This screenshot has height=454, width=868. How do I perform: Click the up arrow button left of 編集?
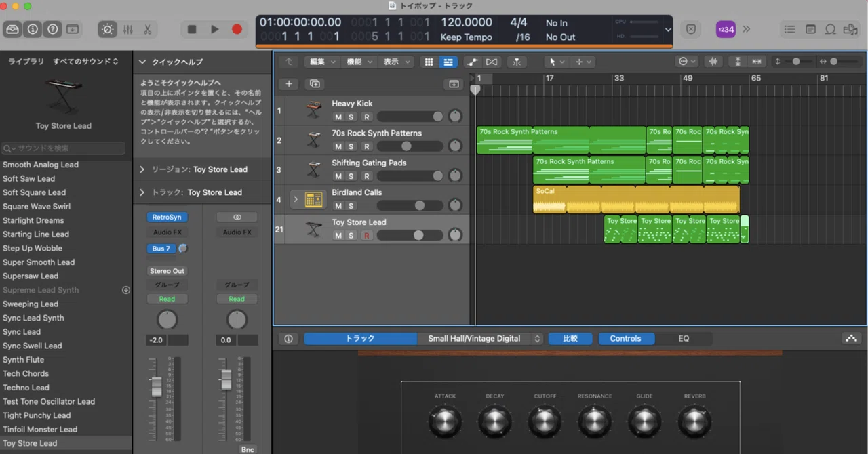[289, 62]
